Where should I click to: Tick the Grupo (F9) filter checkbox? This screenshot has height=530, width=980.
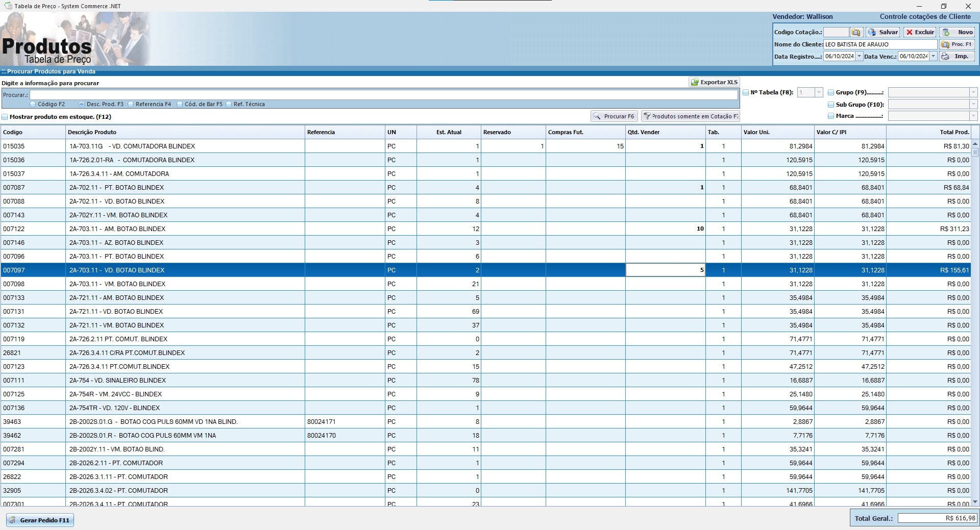pos(831,92)
